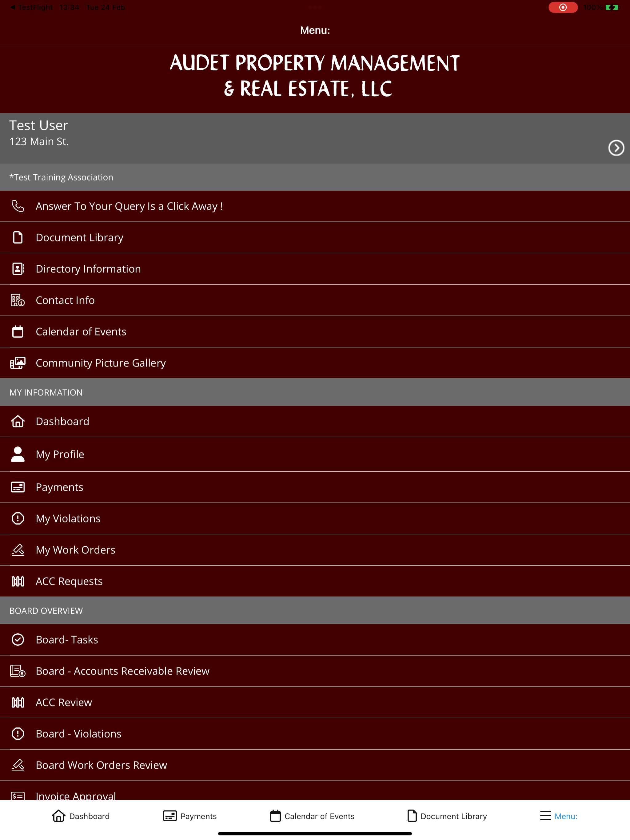View My Violations menu entry

pyautogui.click(x=315, y=518)
